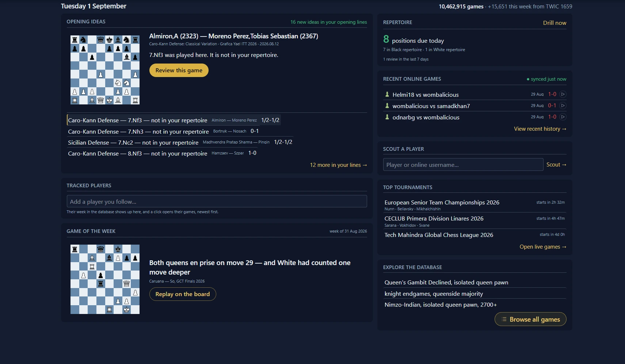Explore Nimzo-Indian, isolated queen pawn, 2700+
The height and width of the screenshot is (364, 625).
(x=475, y=304)
